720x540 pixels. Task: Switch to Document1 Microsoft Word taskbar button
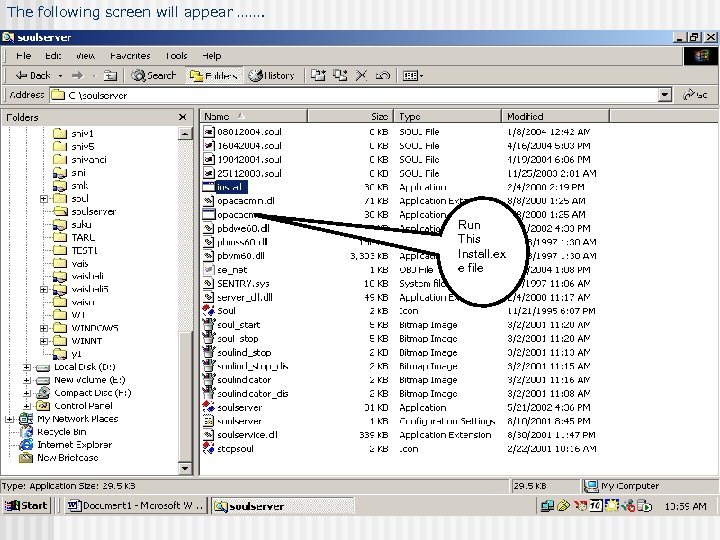coord(135,506)
